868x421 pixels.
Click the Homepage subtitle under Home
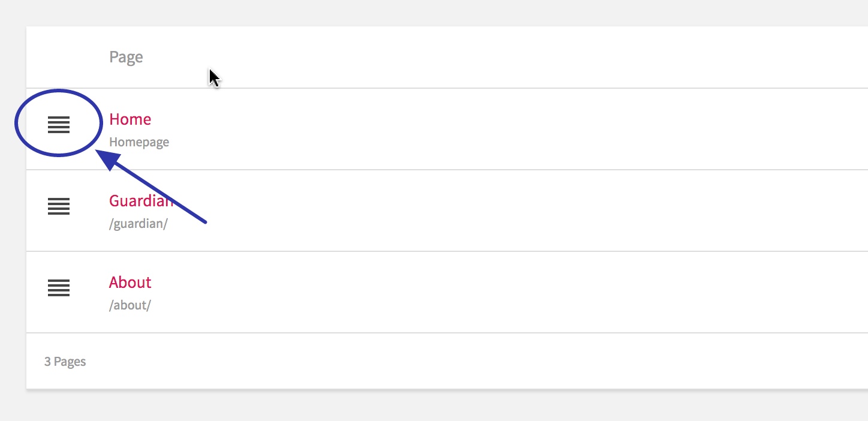(x=139, y=143)
